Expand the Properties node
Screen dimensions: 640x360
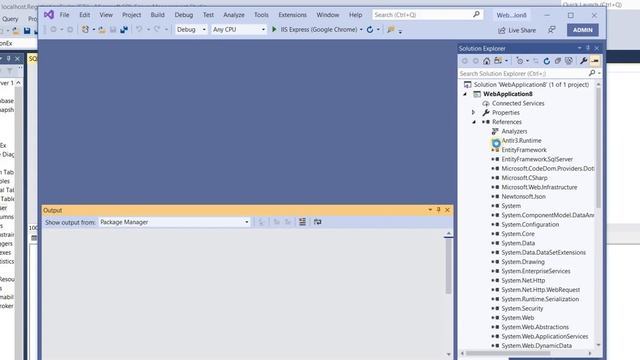tap(473, 113)
